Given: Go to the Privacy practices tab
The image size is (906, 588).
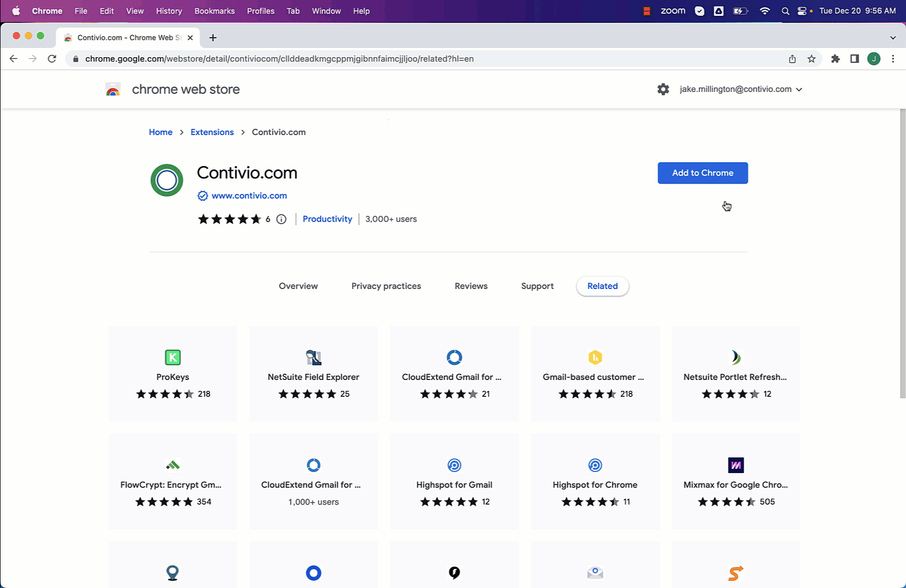Looking at the screenshot, I should point(386,286).
